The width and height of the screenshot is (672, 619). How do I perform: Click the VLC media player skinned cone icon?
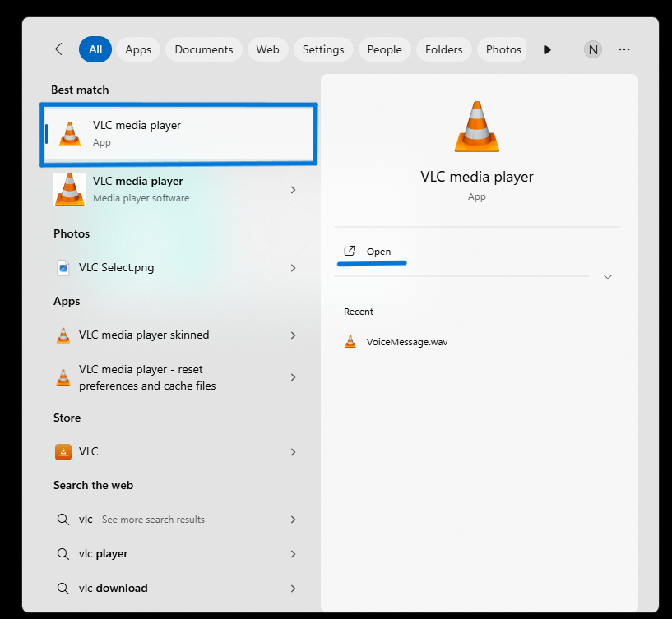[63, 335]
